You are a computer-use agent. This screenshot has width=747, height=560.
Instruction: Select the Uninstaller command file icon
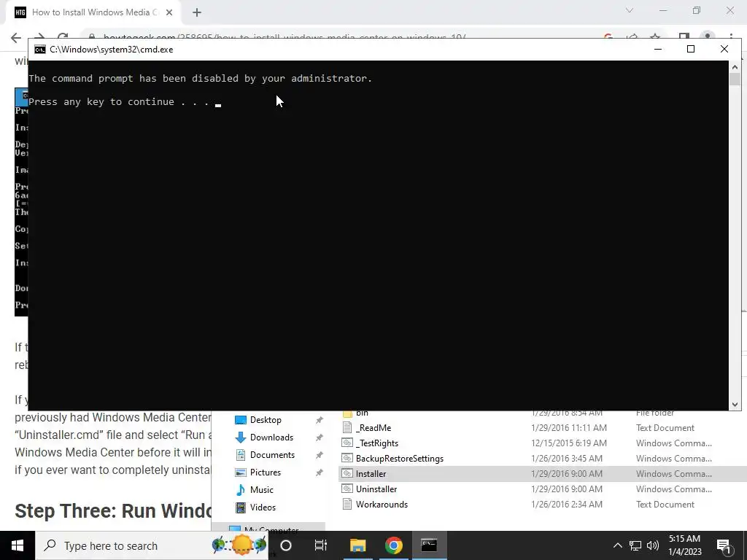pos(347,489)
